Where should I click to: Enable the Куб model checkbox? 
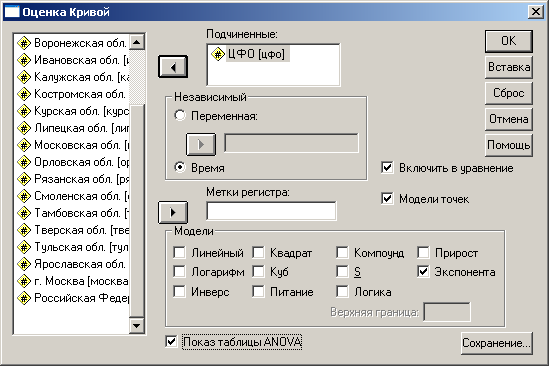[258, 271]
